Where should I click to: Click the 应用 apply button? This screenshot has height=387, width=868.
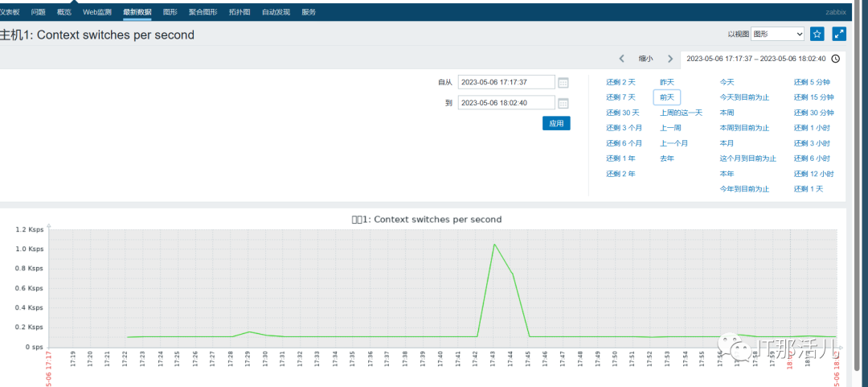pyautogui.click(x=556, y=124)
